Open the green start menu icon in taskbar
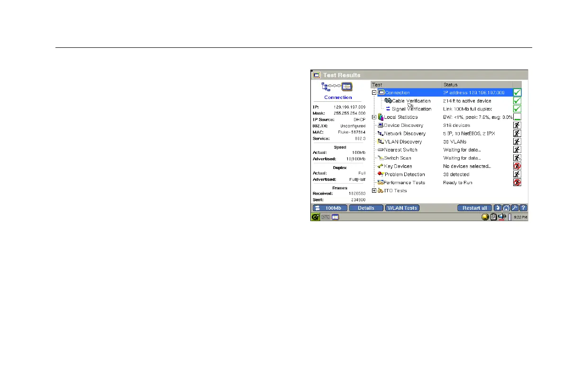 pyautogui.click(x=315, y=217)
